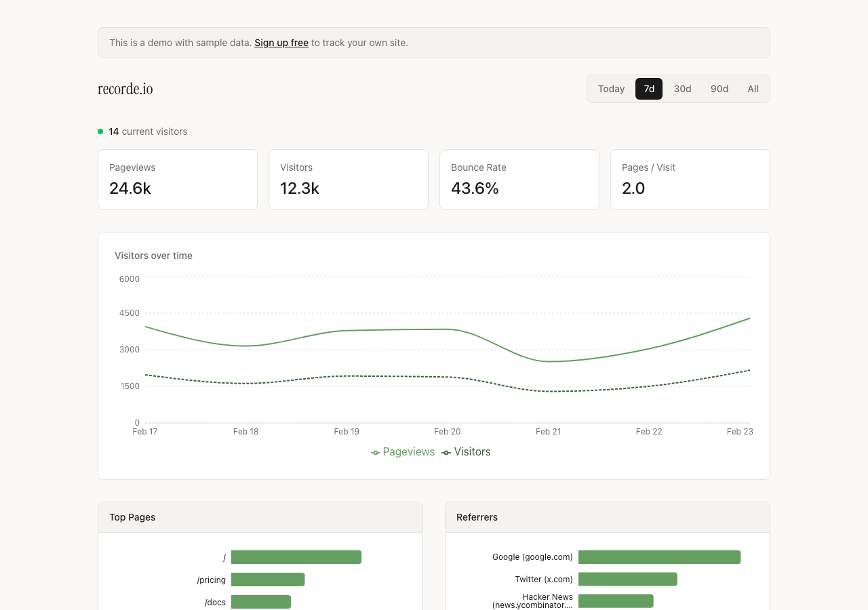Screen dimensions: 868x610
Task: Click the /pricing page label
Action: click(x=212, y=580)
